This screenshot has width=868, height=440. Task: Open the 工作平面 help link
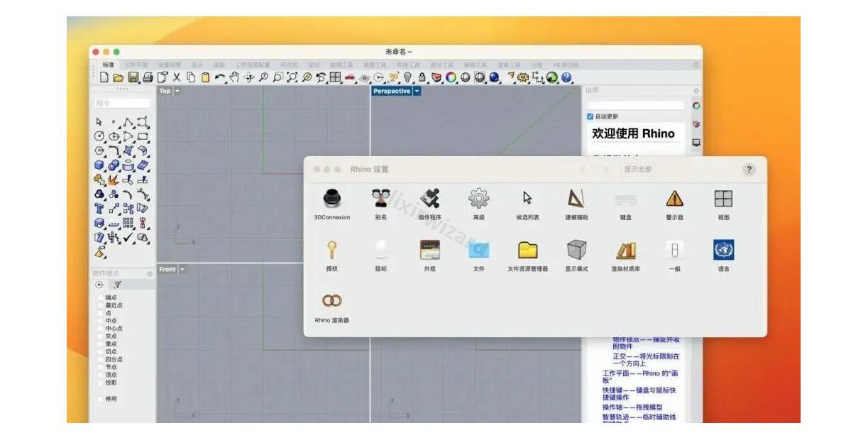coord(641,377)
